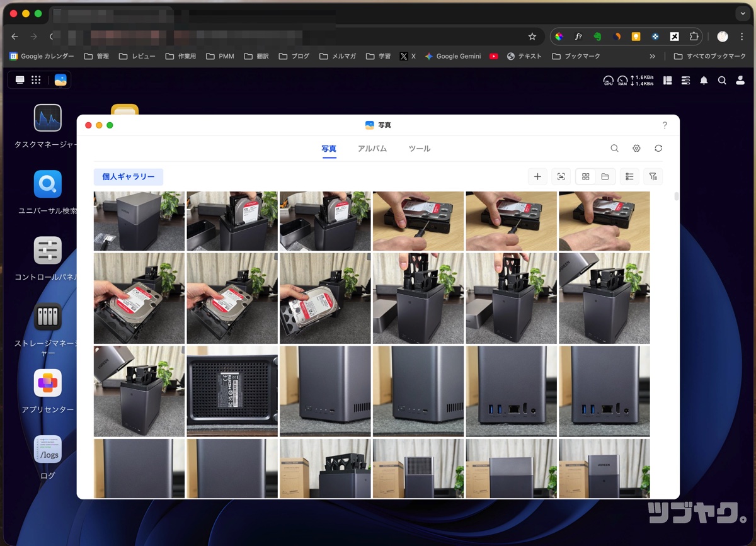Open Photos app settings gear
Image resolution: width=756 pixels, height=546 pixels.
[636, 149]
